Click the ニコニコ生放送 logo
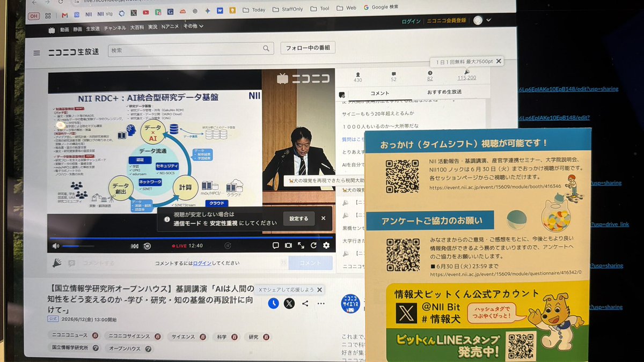 [x=74, y=52]
